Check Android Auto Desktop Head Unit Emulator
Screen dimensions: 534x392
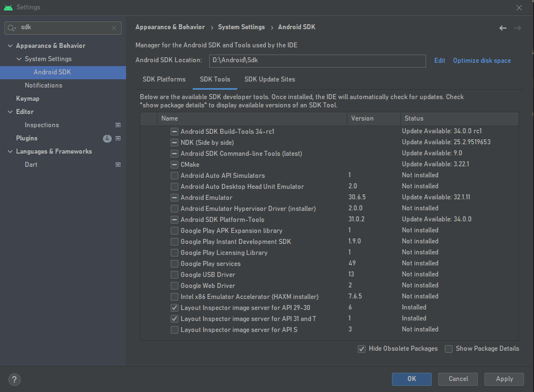[x=175, y=187]
